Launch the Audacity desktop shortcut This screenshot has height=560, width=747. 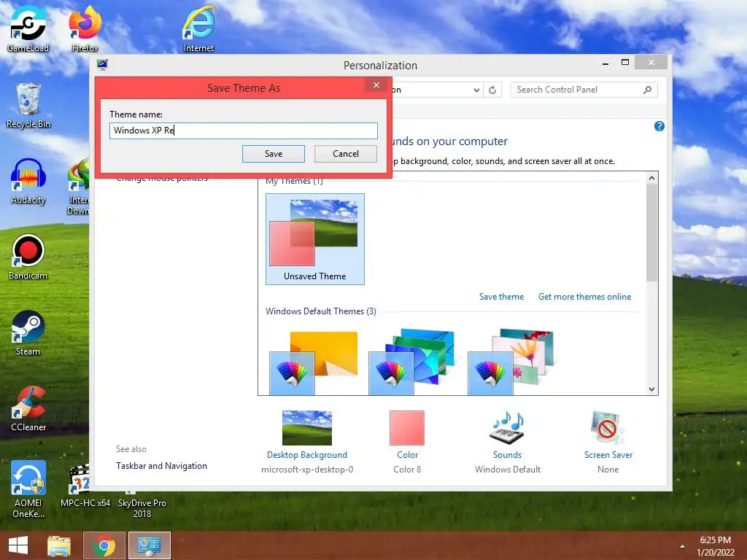28,182
